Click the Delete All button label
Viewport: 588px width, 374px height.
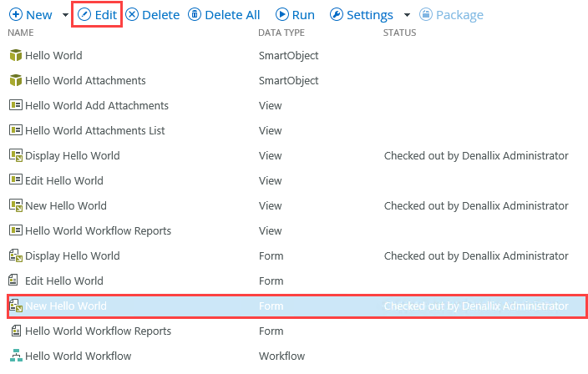click(x=232, y=15)
